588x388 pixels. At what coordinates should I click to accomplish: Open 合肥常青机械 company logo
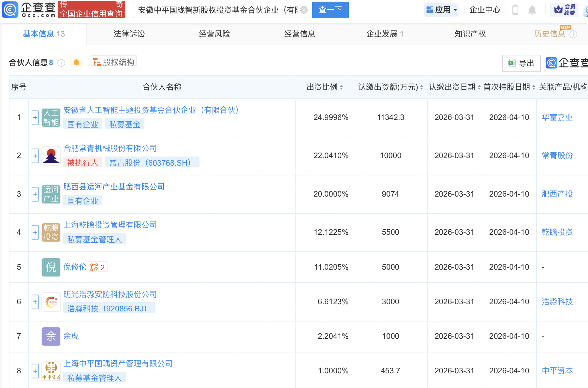pos(51,156)
